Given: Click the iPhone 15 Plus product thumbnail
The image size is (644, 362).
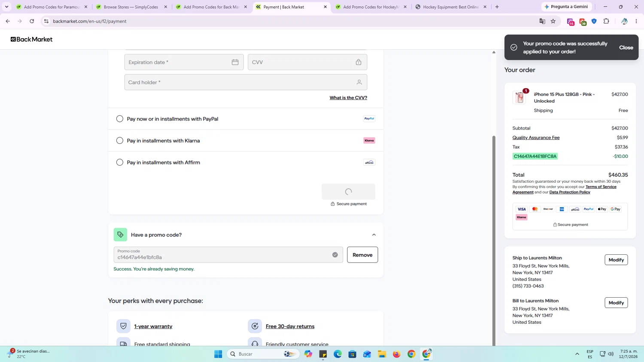Looking at the screenshot, I should coord(520,97).
